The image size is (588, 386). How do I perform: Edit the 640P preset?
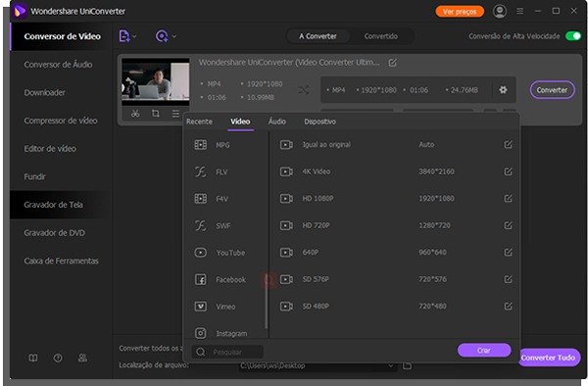(508, 252)
